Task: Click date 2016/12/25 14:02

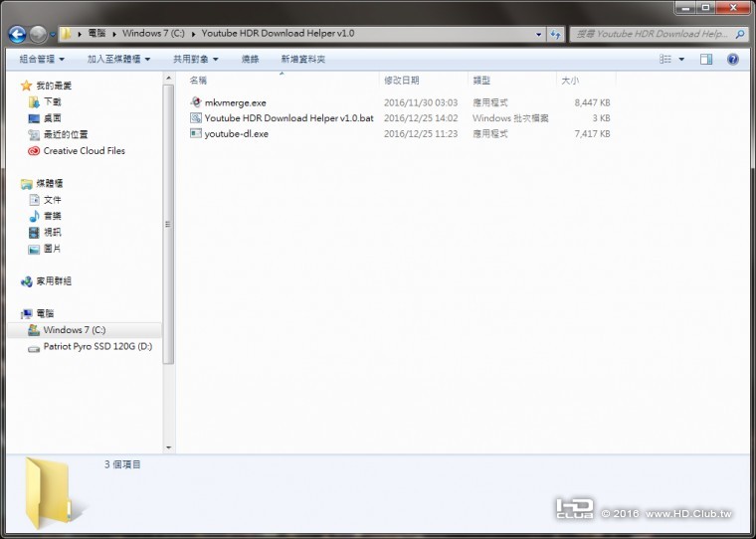Action: click(421, 118)
